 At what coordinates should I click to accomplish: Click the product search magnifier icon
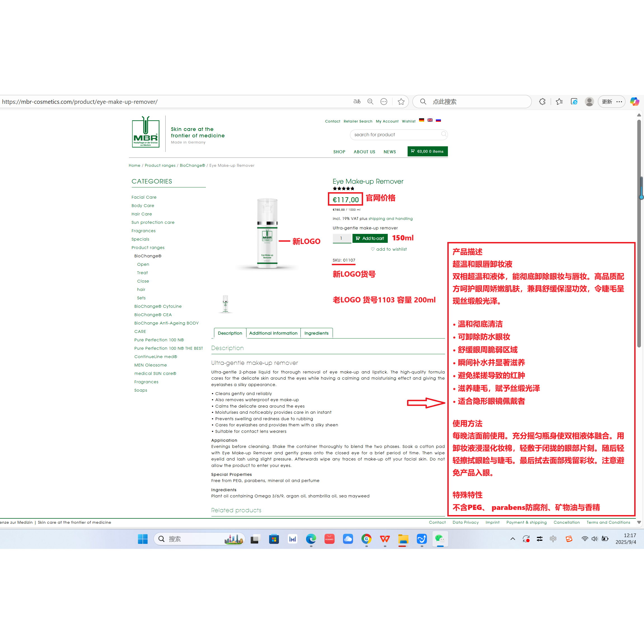[444, 134]
